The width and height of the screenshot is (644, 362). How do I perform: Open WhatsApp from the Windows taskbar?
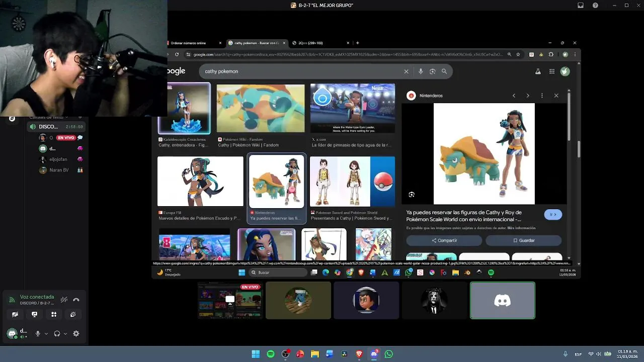pyautogui.click(x=389, y=354)
